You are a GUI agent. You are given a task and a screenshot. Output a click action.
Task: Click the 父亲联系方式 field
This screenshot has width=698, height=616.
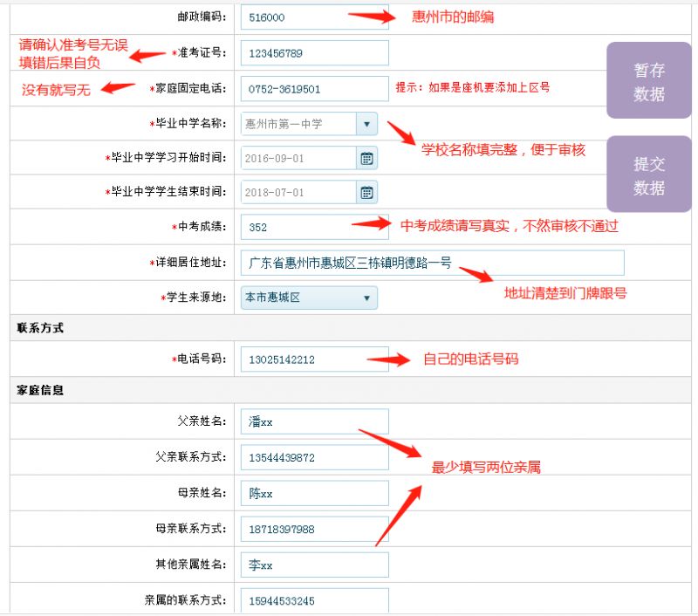click(314, 458)
